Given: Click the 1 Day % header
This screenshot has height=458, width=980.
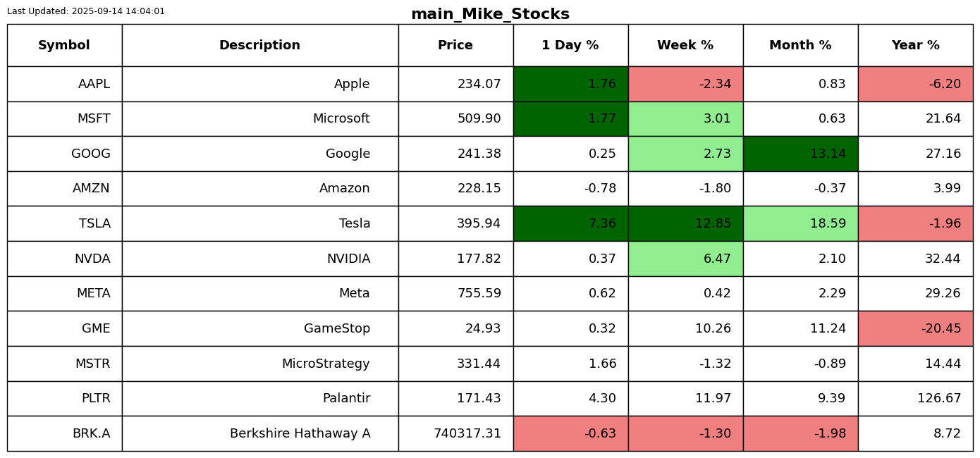Looking at the screenshot, I should (570, 46).
